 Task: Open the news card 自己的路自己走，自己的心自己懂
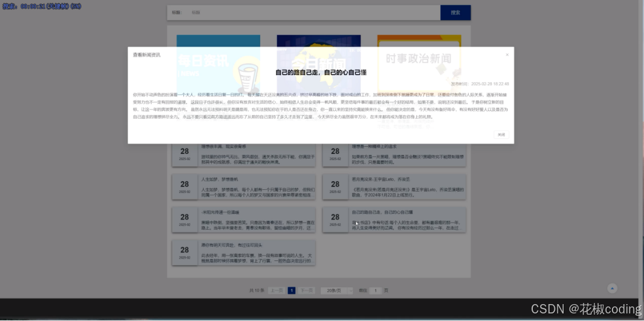coord(394,220)
